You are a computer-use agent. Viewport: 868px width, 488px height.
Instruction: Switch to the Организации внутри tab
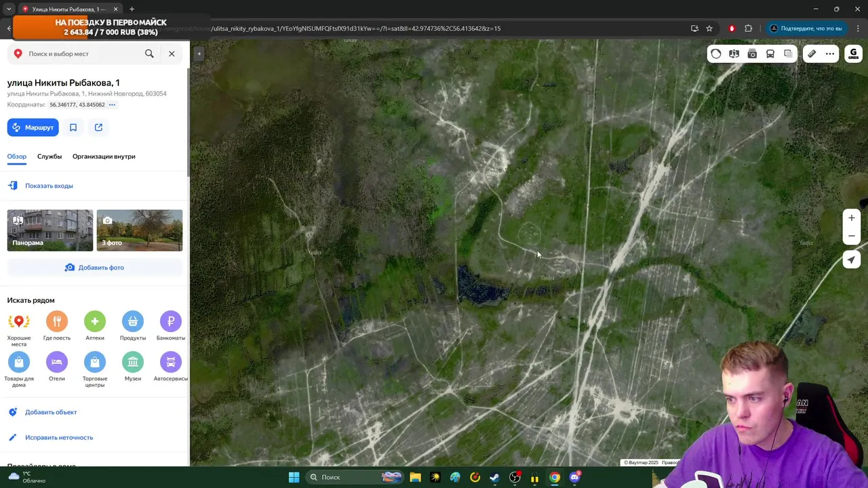pos(104,157)
